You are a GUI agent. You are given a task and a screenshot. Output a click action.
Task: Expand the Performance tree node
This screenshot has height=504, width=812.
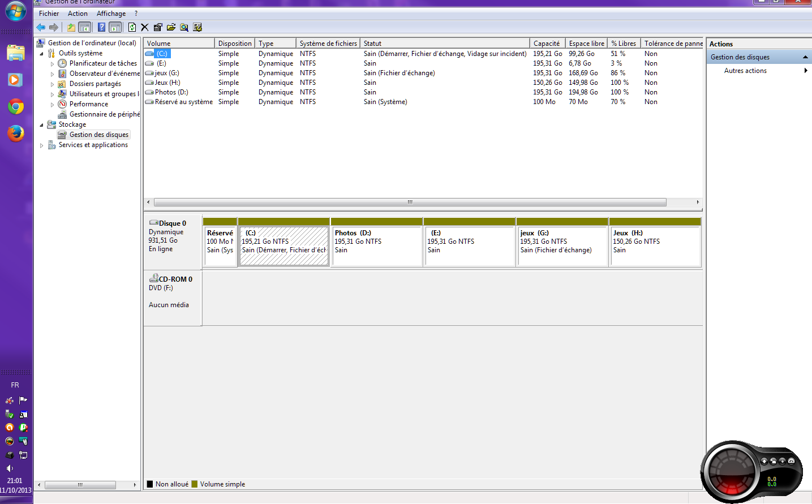[x=52, y=105]
